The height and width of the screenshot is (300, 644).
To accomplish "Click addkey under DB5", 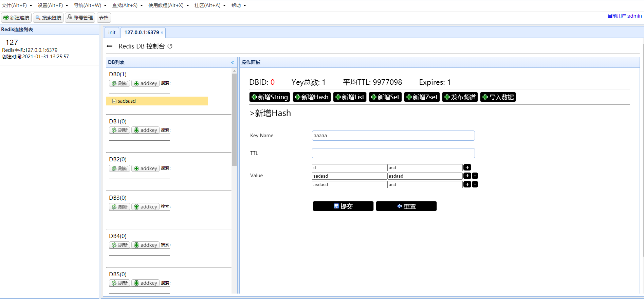I will (145, 283).
